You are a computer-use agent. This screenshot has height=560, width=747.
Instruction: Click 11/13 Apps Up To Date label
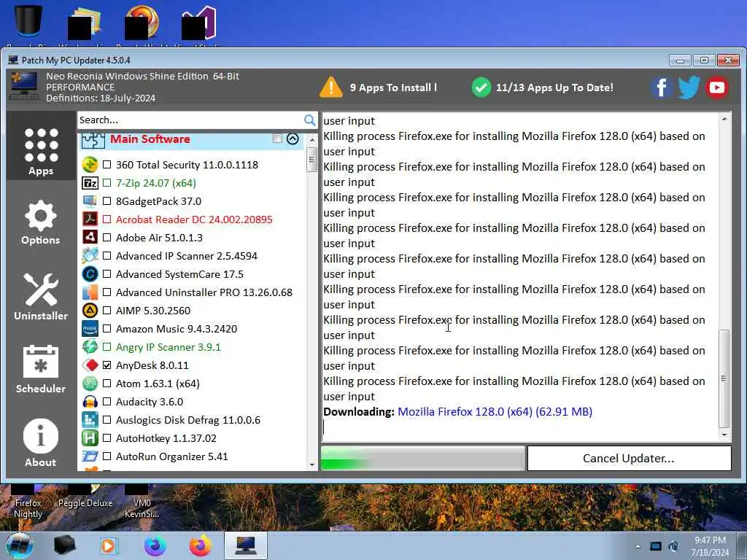tap(554, 87)
